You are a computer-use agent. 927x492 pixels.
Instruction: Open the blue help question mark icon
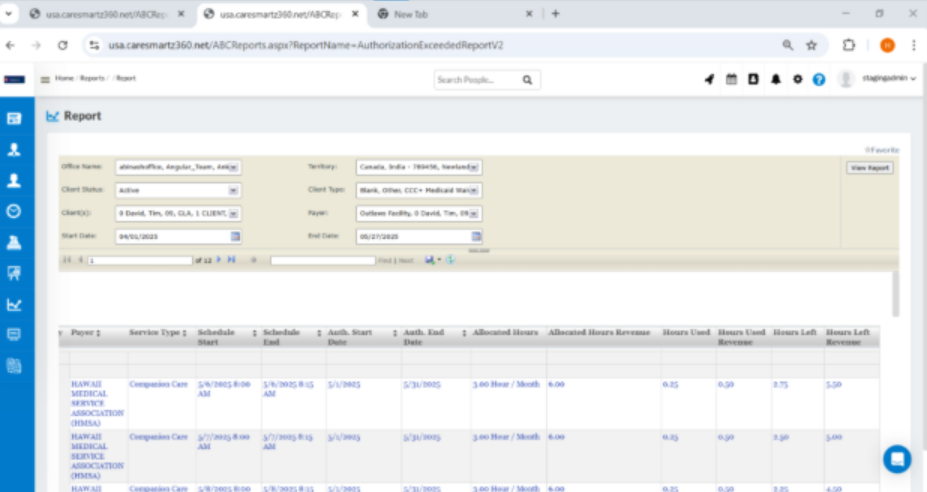(819, 79)
